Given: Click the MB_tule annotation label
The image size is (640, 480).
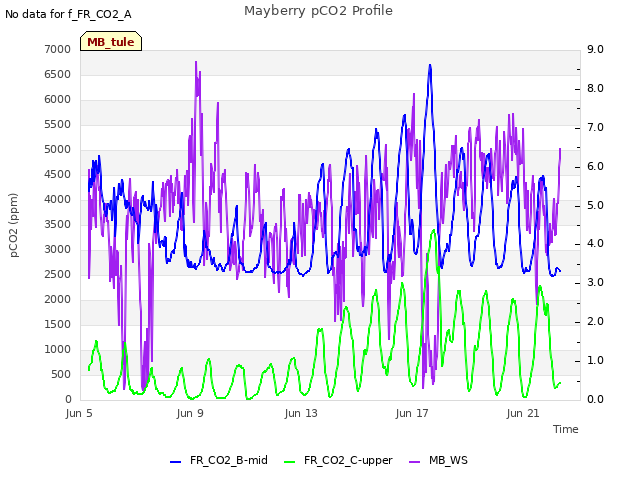Looking at the screenshot, I should (x=111, y=42).
